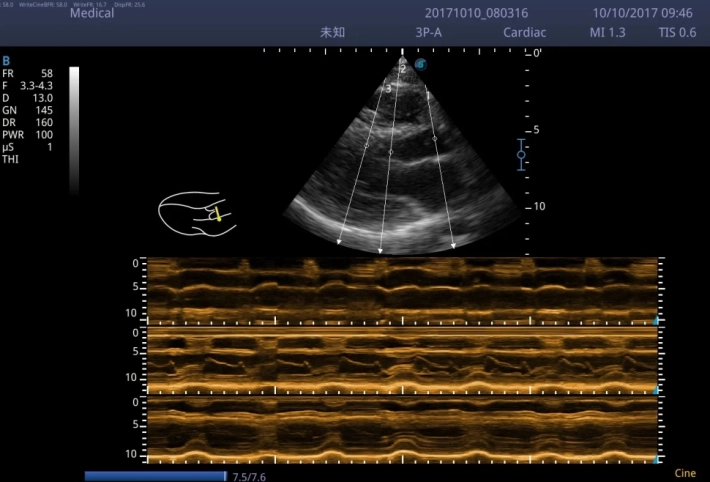This screenshot has width=710, height=482.
Task: Click the circle handle on sample line 3
Action: [x=366, y=147]
